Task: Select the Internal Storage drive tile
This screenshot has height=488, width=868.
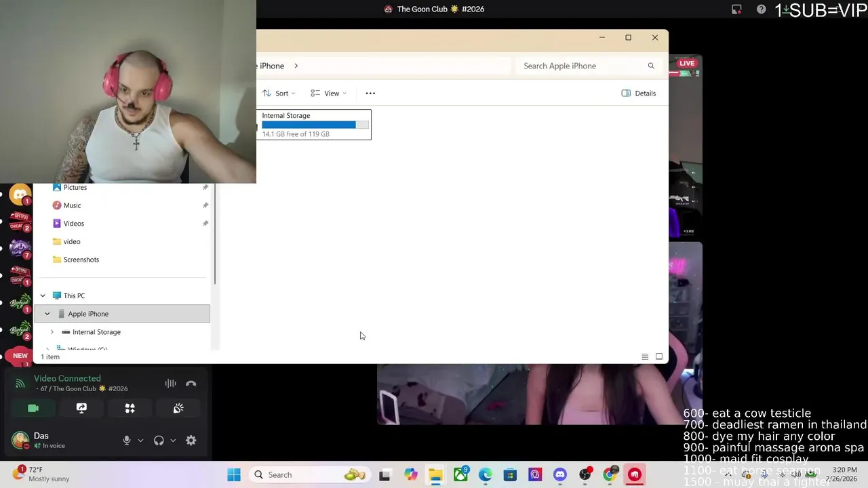Action: (x=314, y=125)
